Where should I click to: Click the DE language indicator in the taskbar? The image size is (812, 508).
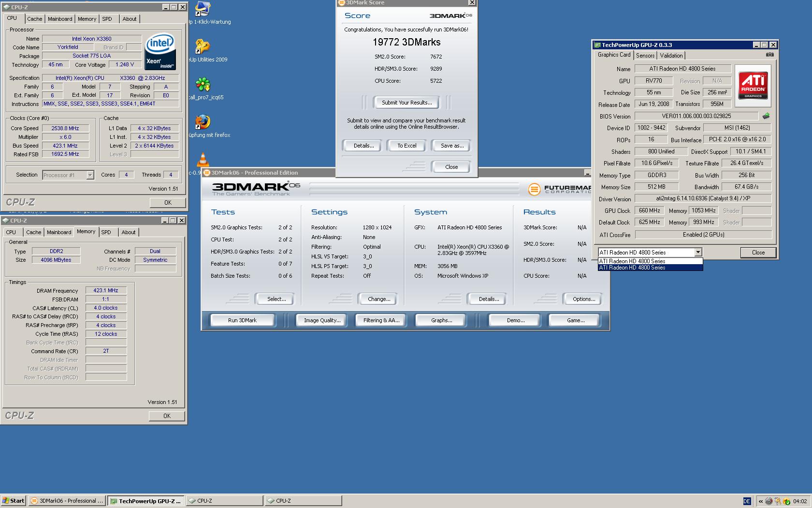pyautogui.click(x=746, y=501)
